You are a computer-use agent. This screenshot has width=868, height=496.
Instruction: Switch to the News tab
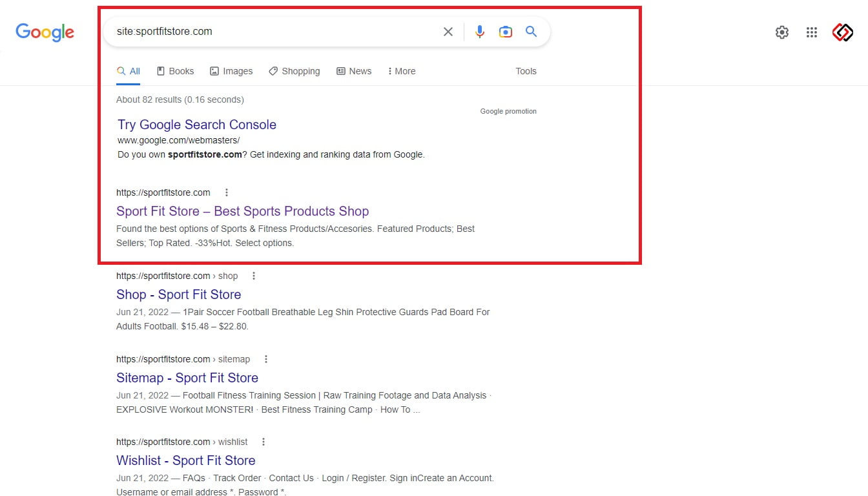(354, 71)
